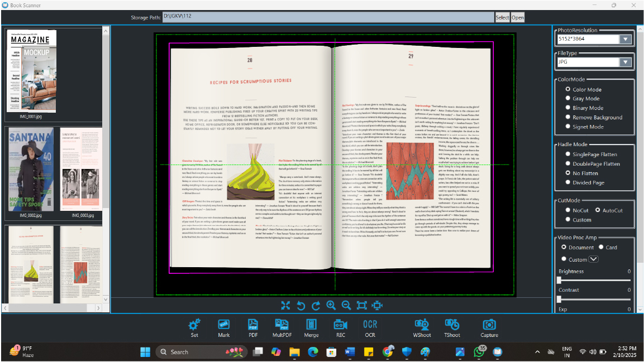644x362 pixels.
Task: Click the Mark watermark tool icon
Action: point(223,325)
